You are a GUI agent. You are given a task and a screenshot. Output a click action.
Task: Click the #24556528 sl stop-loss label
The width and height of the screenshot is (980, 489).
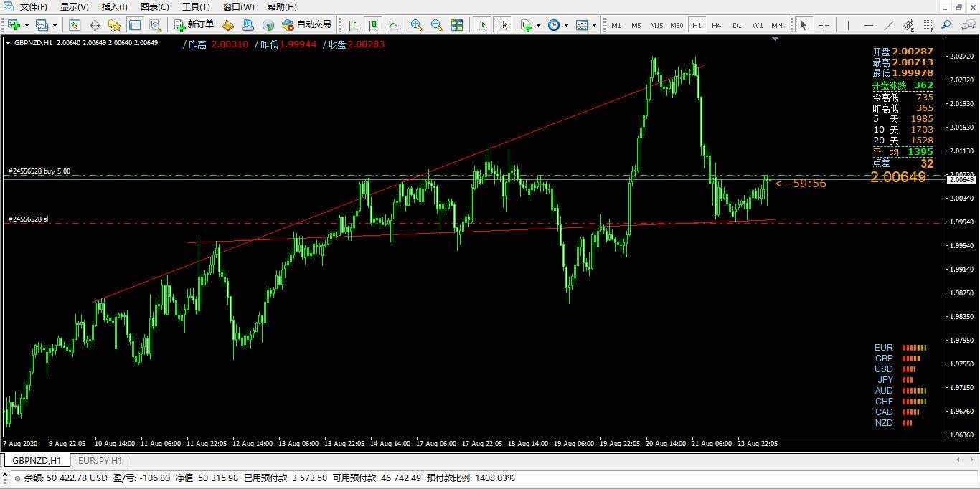click(28, 219)
